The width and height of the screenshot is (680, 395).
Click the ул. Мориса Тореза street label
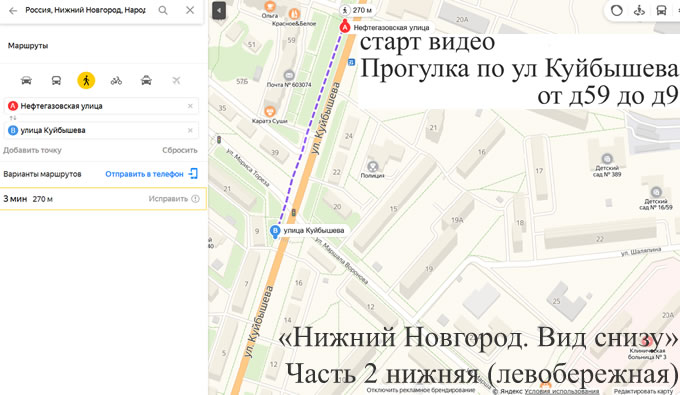(x=248, y=167)
